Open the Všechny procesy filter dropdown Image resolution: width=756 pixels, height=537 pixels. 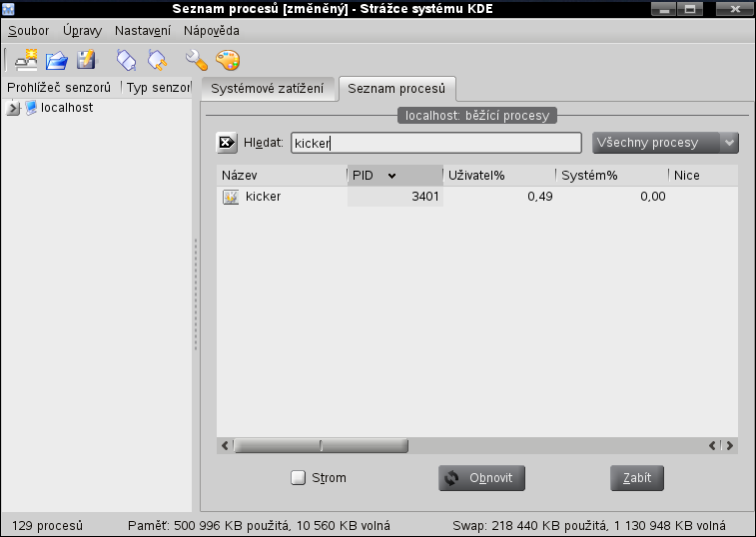pyautogui.click(x=665, y=143)
